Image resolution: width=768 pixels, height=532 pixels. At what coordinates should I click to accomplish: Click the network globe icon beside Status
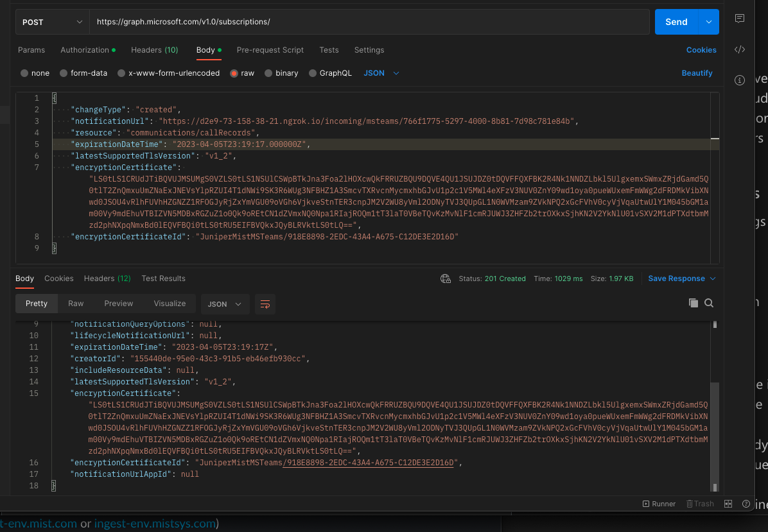pyautogui.click(x=445, y=279)
